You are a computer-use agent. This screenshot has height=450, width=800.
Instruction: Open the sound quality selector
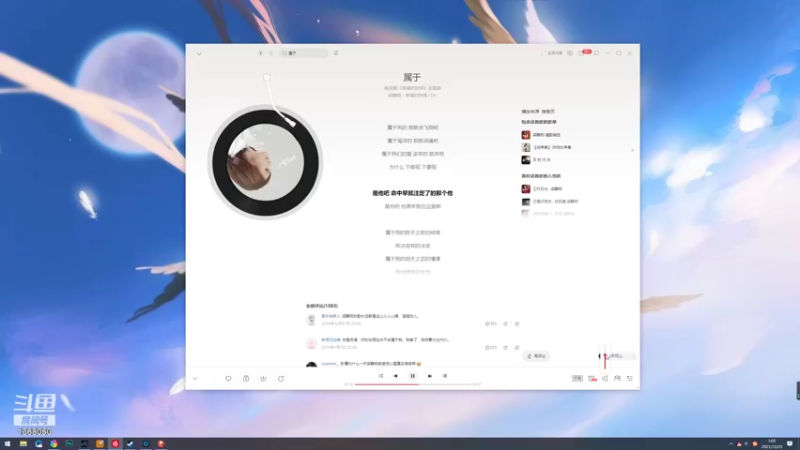tap(577, 379)
